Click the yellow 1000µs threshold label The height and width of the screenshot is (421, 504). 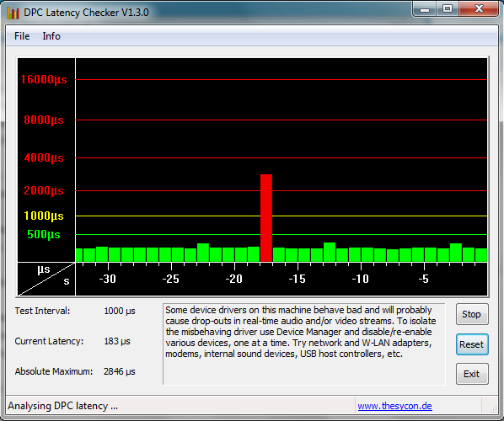coord(44,216)
